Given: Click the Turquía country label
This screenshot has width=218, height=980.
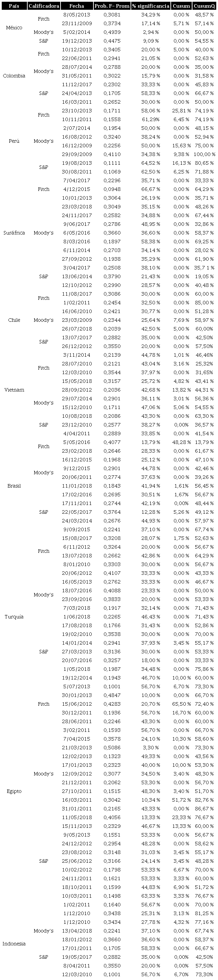Looking at the screenshot, I should coord(14,617).
